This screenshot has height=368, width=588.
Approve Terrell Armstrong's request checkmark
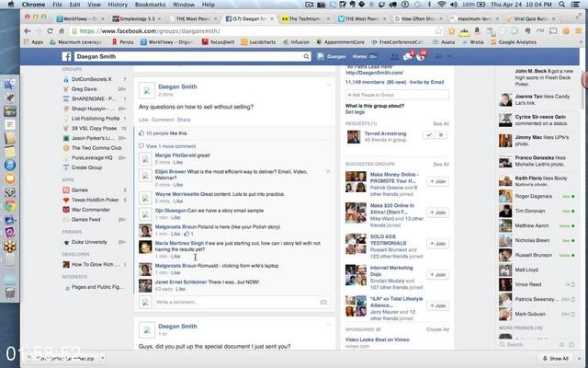[x=429, y=135]
